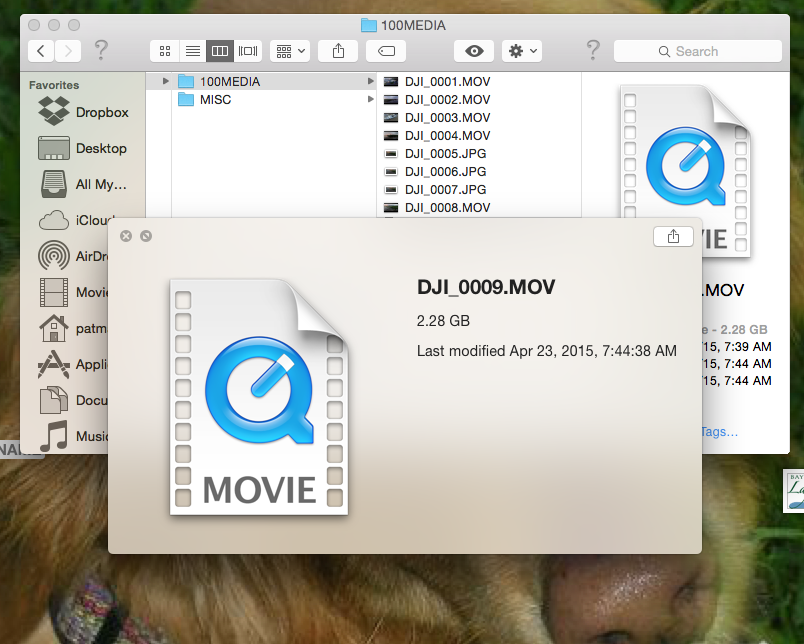The height and width of the screenshot is (644, 804).
Task: Select column view in the toolbar
Action: 220,51
